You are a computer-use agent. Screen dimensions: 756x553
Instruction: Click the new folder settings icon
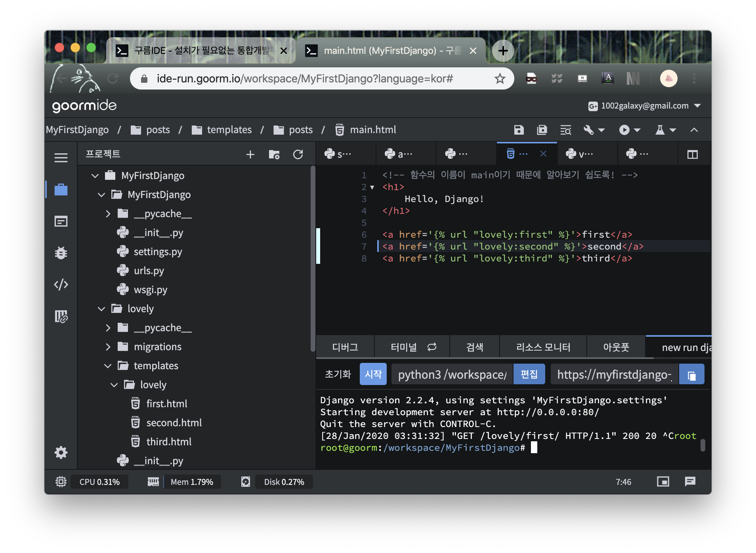(x=274, y=154)
